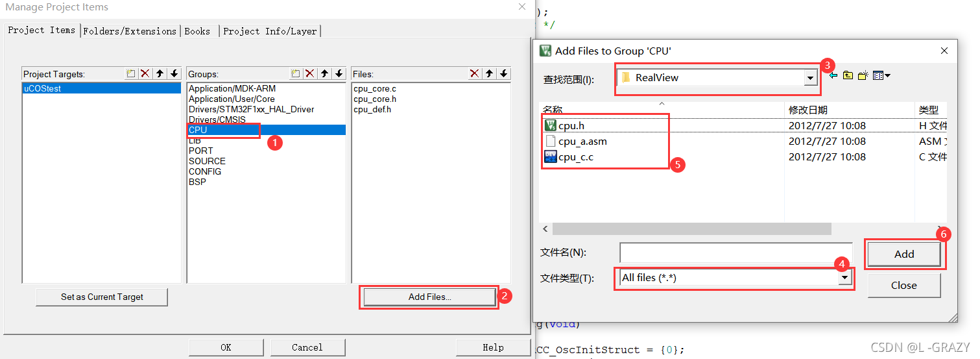Select the CPU group

tap(267, 130)
